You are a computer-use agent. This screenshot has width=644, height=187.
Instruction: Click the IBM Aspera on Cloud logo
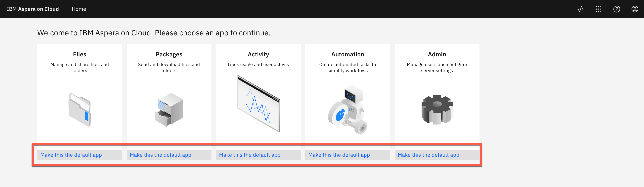(x=33, y=9)
